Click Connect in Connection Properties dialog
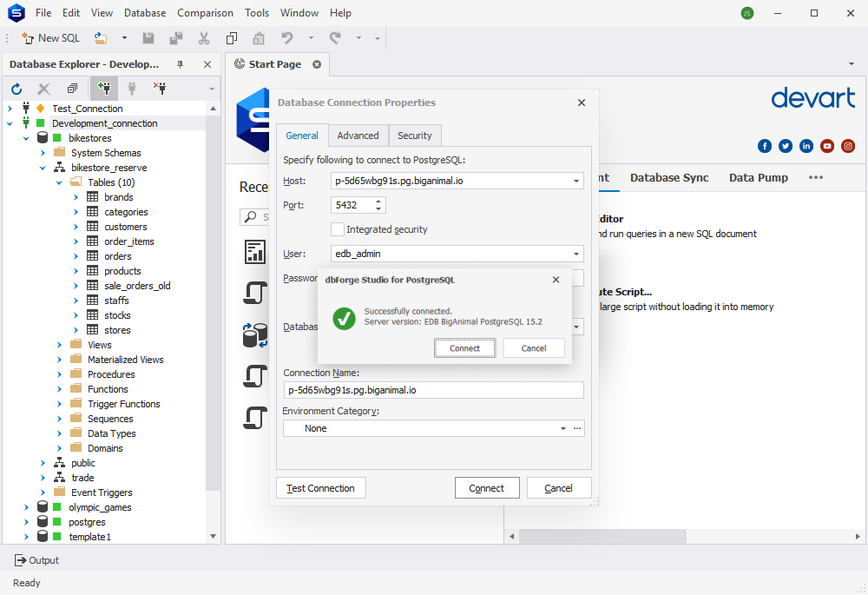The image size is (868, 595). [x=487, y=488]
